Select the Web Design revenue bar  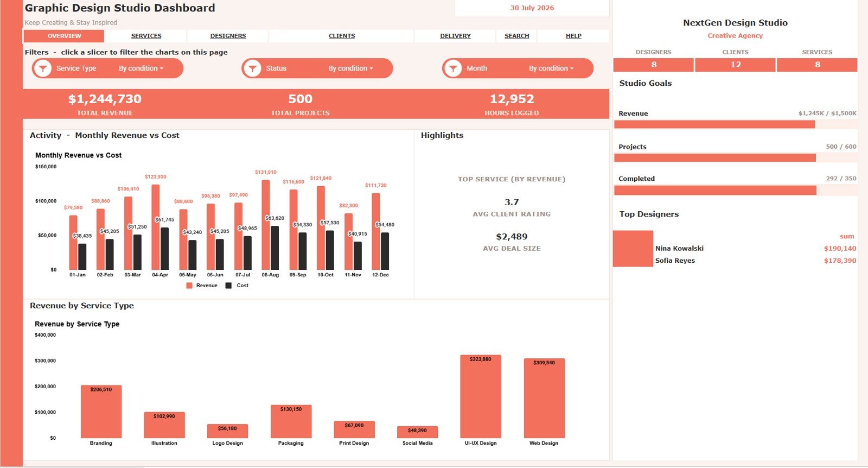click(544, 398)
